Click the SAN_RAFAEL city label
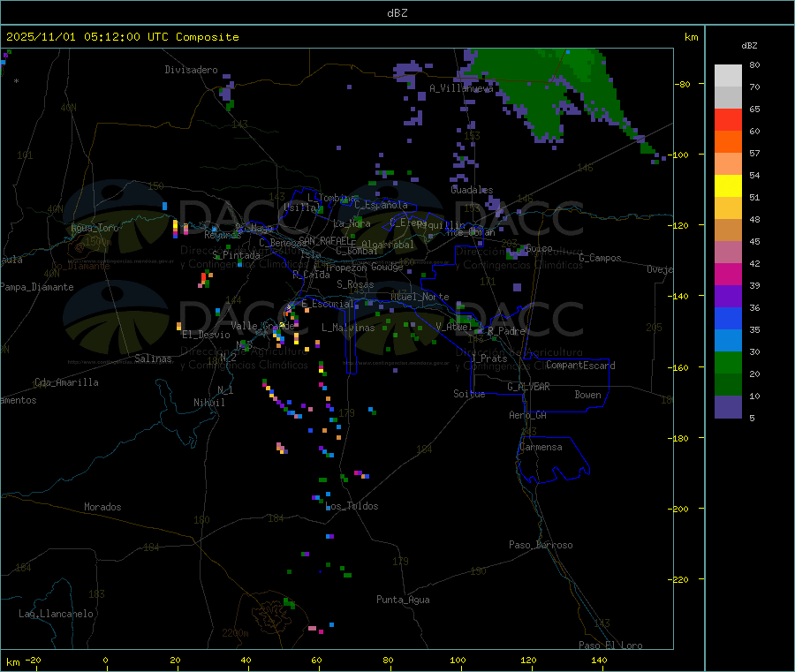 [x=327, y=241]
